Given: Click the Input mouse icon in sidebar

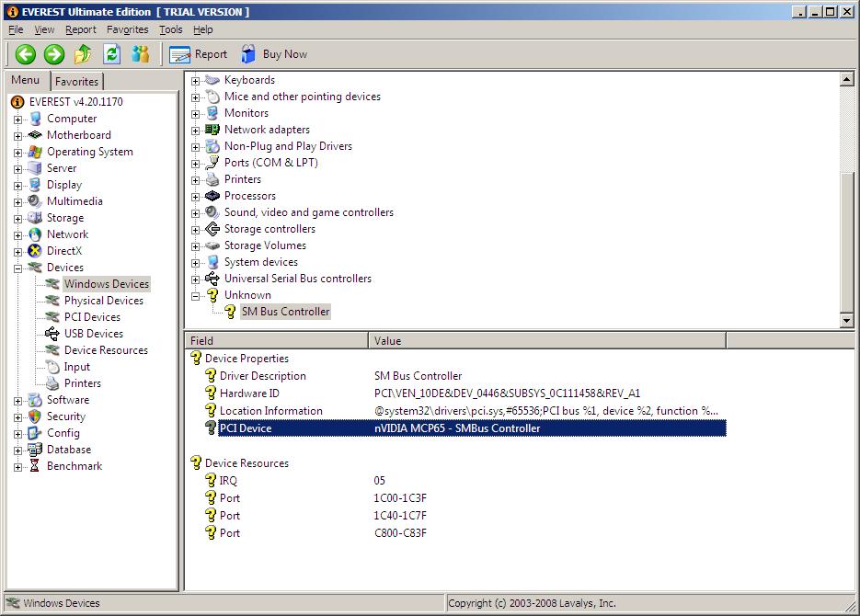Looking at the screenshot, I should click(x=52, y=367).
